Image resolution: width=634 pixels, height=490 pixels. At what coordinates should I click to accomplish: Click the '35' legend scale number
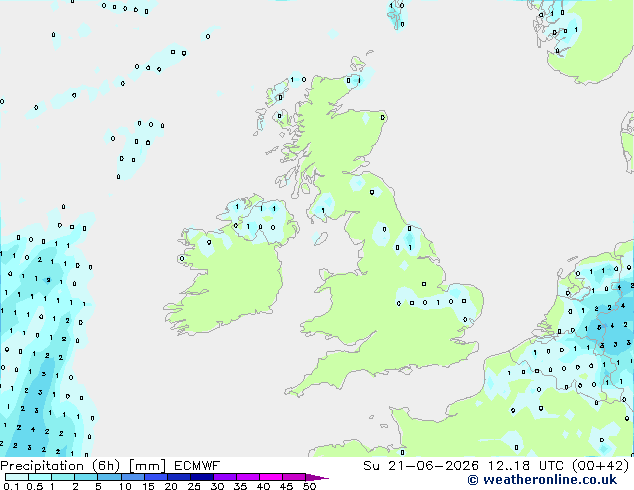240,486
